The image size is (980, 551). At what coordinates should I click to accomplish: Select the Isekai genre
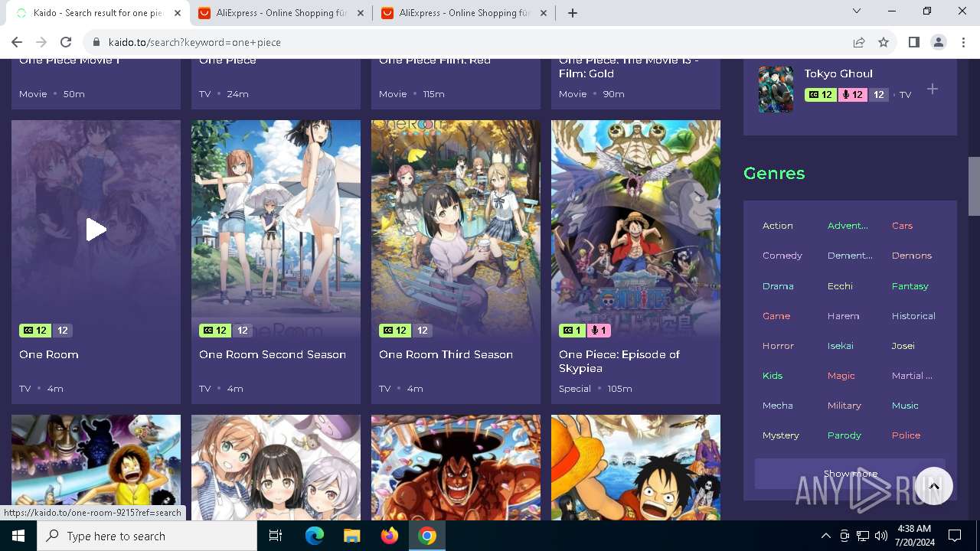(840, 346)
